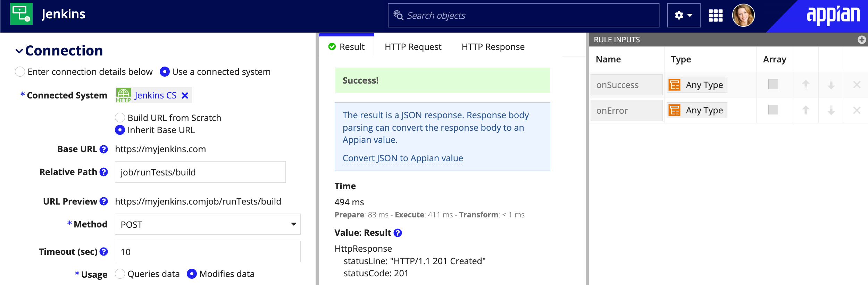Viewport: 868px width, 285px height.
Task: Delete the onError rule input
Action: pyautogui.click(x=857, y=110)
